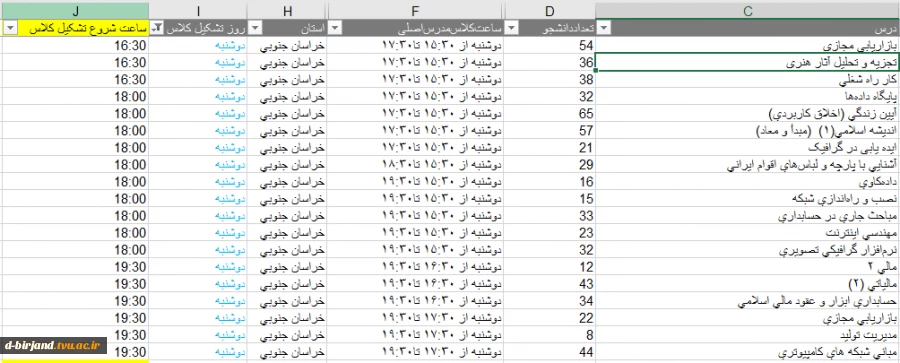Click the student count cell 38

pos(550,79)
